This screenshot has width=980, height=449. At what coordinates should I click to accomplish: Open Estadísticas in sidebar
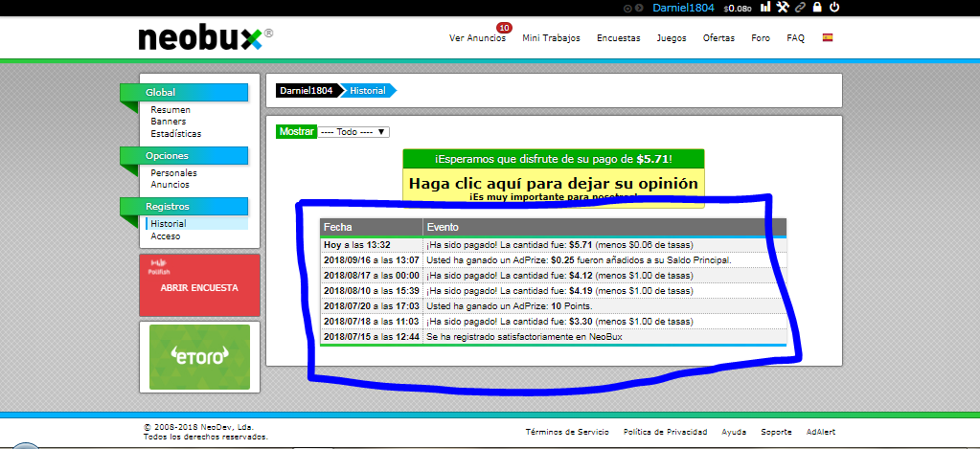coord(175,134)
